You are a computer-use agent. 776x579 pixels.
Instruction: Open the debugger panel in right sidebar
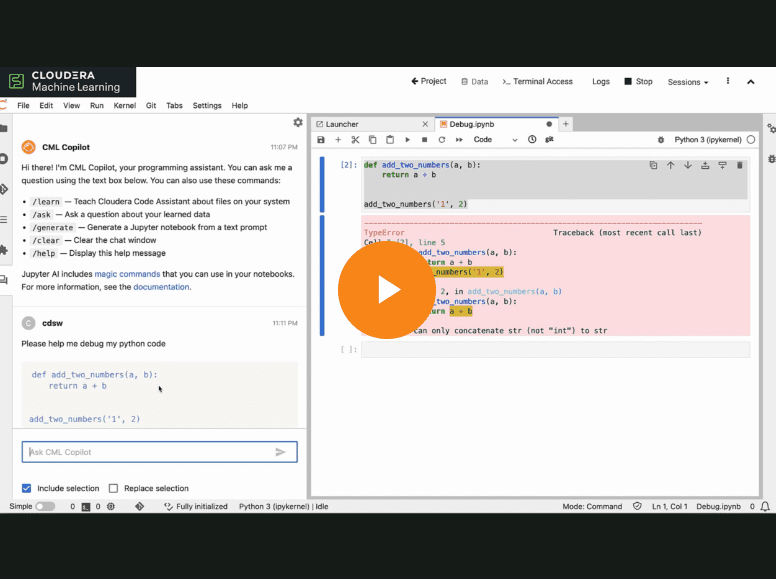(772, 159)
